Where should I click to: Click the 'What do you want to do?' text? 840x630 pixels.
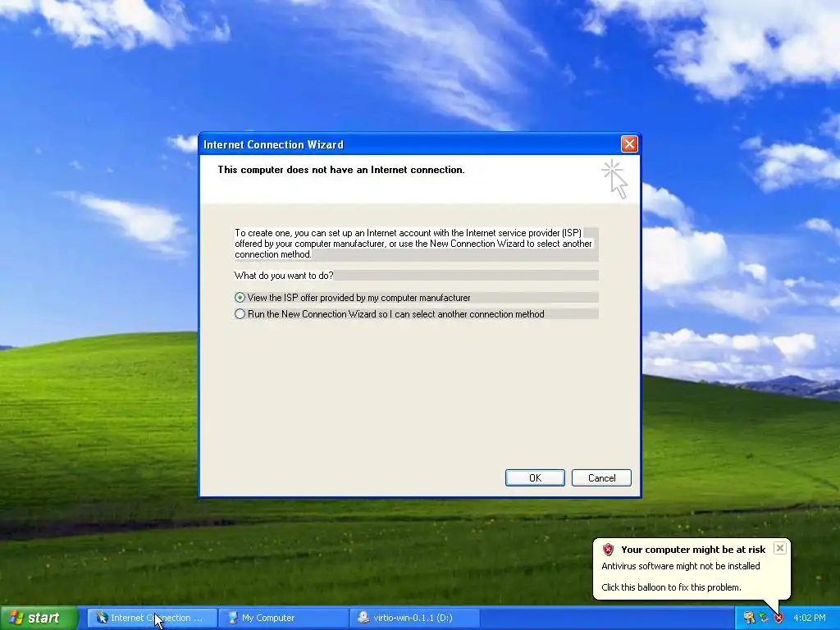pyautogui.click(x=284, y=276)
